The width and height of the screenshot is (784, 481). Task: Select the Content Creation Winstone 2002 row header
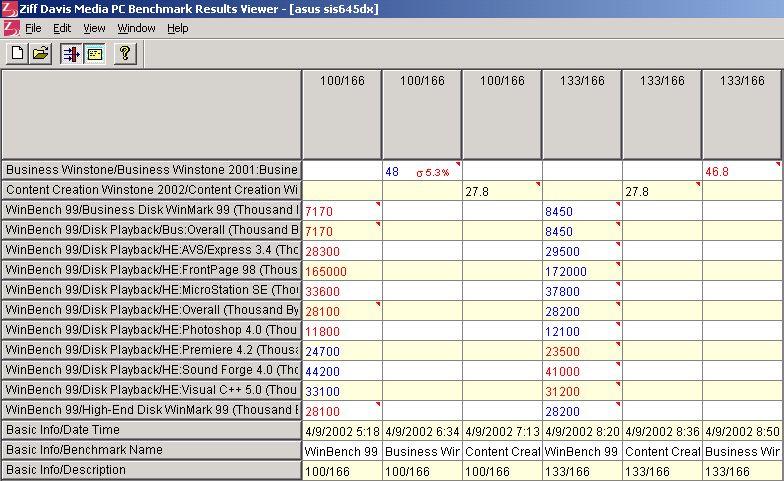(152, 190)
